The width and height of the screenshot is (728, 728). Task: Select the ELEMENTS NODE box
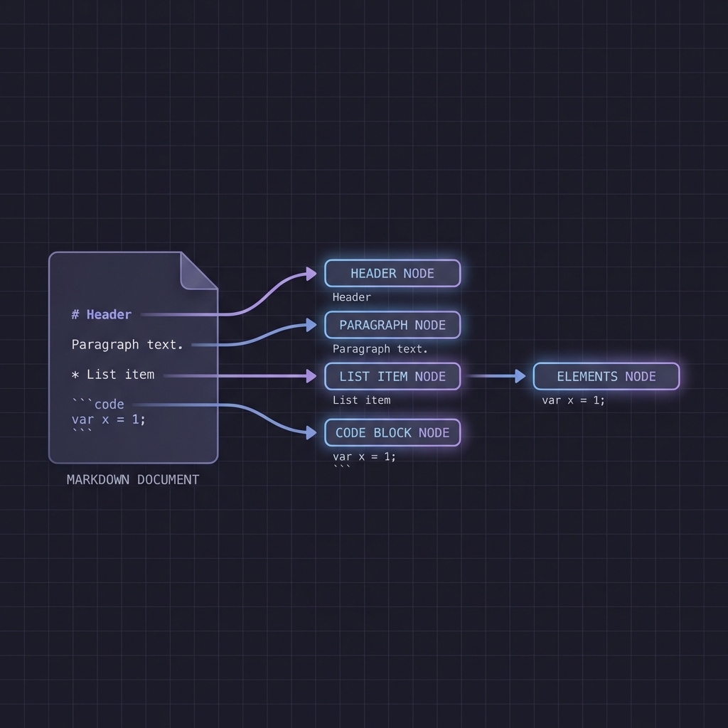606,376
